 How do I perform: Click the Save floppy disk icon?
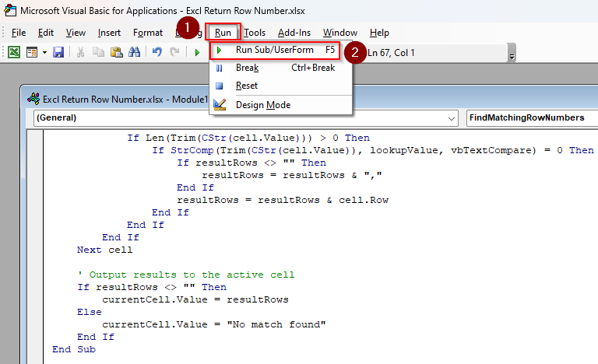[x=58, y=52]
